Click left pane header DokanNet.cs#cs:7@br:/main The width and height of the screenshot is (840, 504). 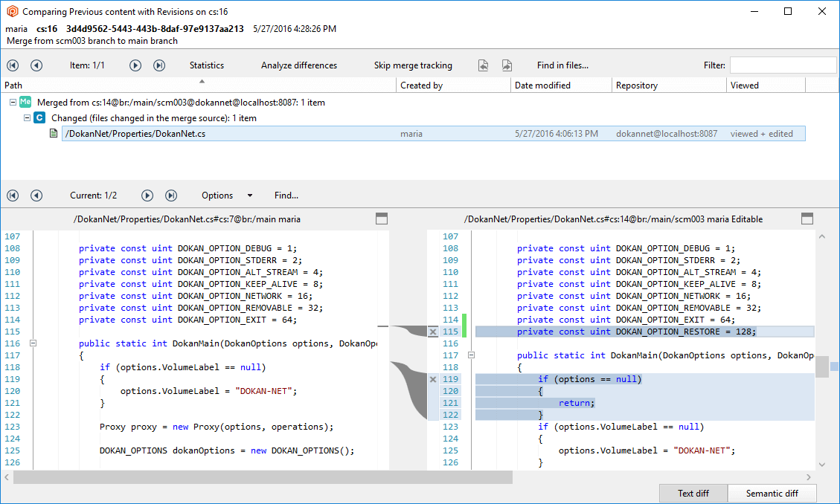click(187, 219)
